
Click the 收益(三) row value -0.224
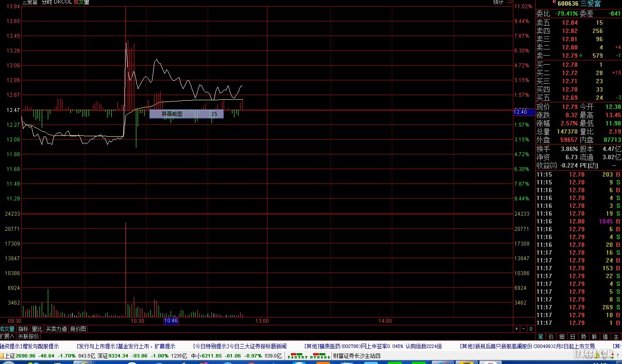[569, 165]
